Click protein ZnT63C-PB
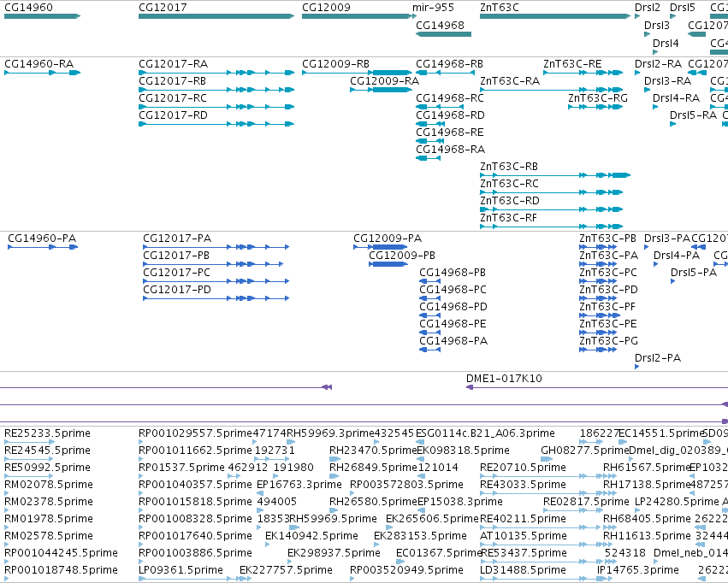Viewport: 728px width, 583px height. [607, 238]
